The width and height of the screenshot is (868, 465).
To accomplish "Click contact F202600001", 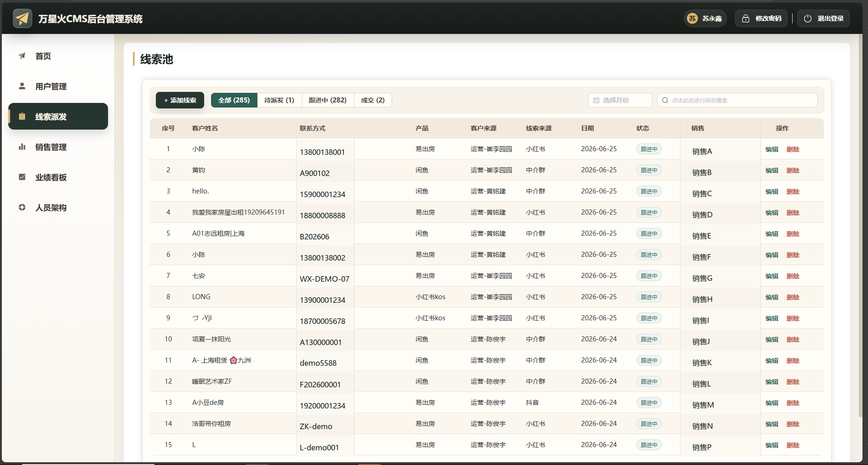I will [320, 385].
